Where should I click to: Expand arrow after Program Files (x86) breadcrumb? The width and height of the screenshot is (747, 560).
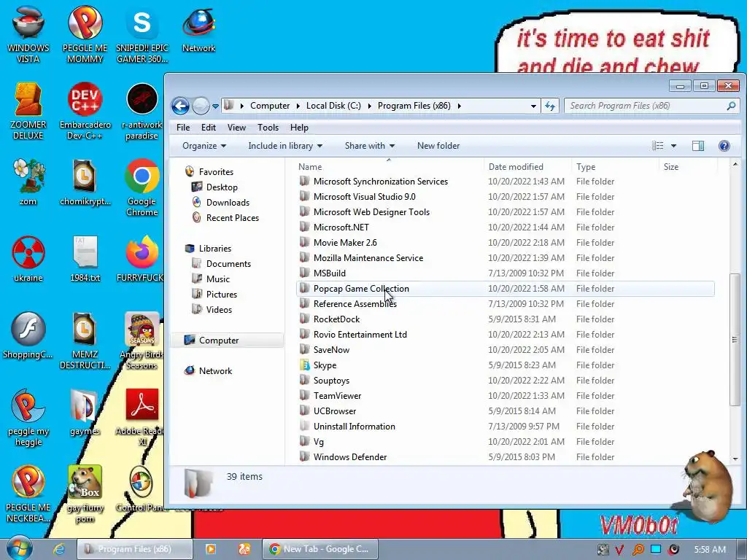[460, 106]
